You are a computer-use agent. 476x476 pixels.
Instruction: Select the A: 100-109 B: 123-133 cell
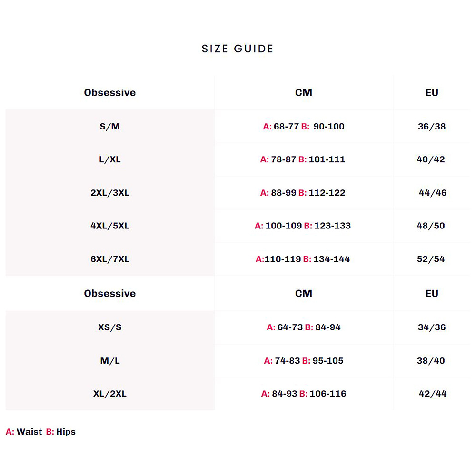click(303, 226)
